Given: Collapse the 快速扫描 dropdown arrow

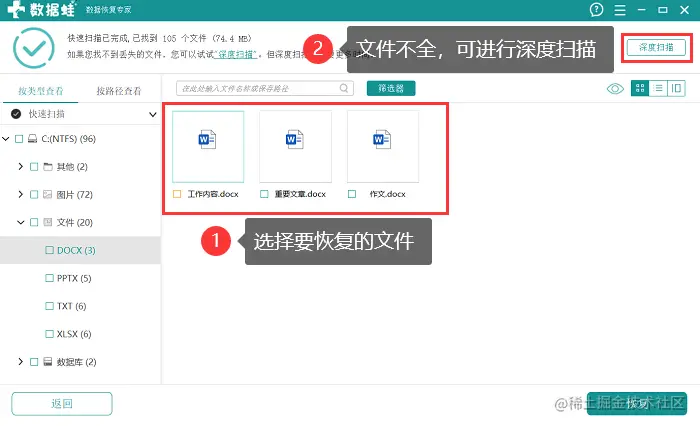Looking at the screenshot, I should pyautogui.click(x=153, y=114).
